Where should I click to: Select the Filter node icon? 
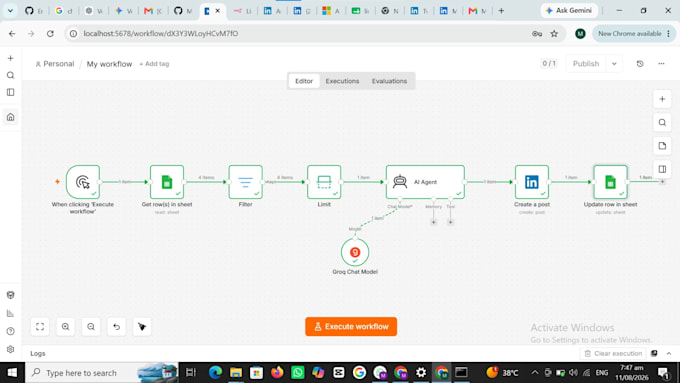tap(245, 182)
